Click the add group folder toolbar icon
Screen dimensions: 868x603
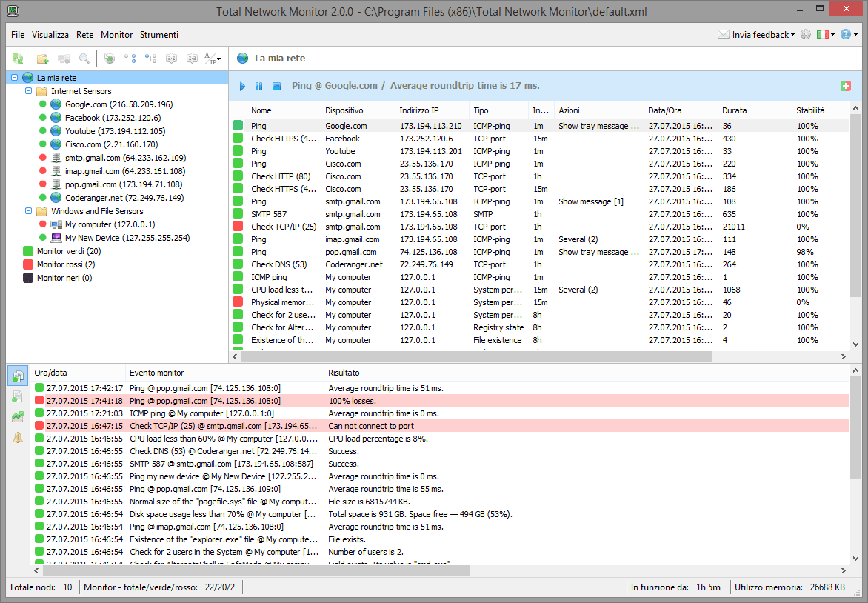point(43,59)
